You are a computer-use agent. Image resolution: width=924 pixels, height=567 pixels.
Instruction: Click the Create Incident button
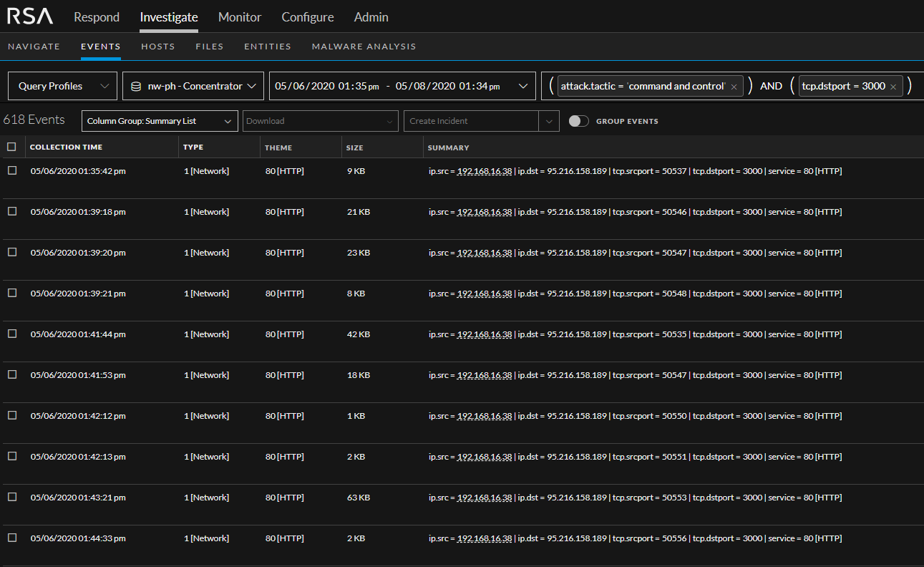click(x=471, y=121)
